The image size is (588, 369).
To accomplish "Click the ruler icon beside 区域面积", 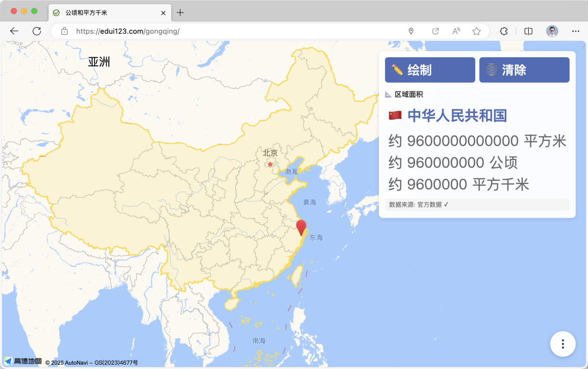I will pyautogui.click(x=388, y=94).
